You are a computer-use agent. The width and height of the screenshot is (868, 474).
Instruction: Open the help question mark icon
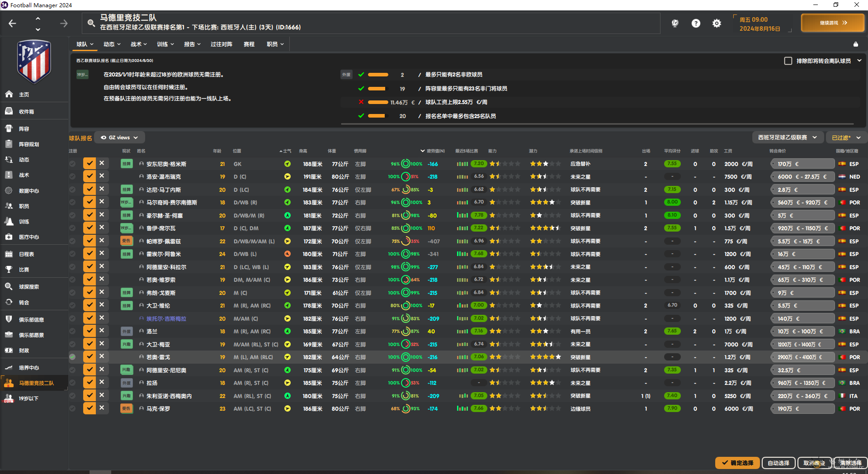(696, 23)
